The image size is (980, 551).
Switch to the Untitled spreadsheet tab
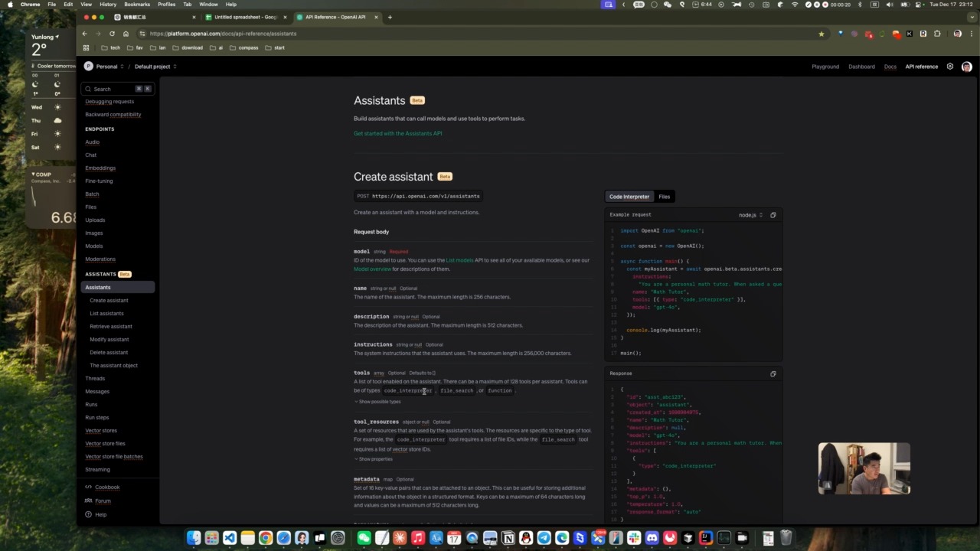click(x=245, y=17)
